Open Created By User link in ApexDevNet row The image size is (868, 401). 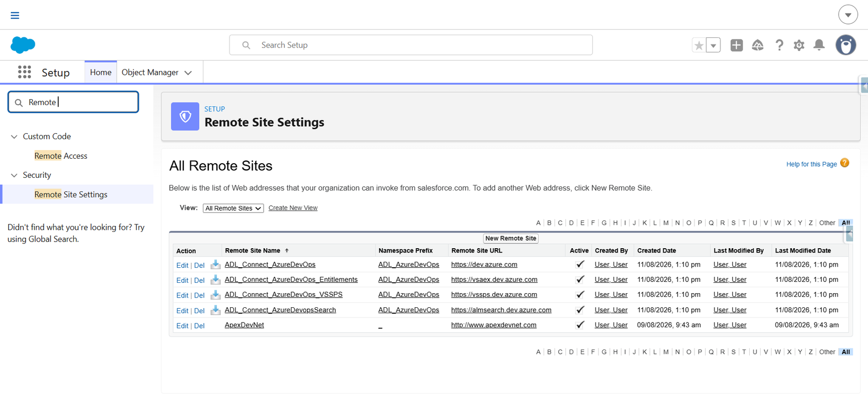coord(611,325)
